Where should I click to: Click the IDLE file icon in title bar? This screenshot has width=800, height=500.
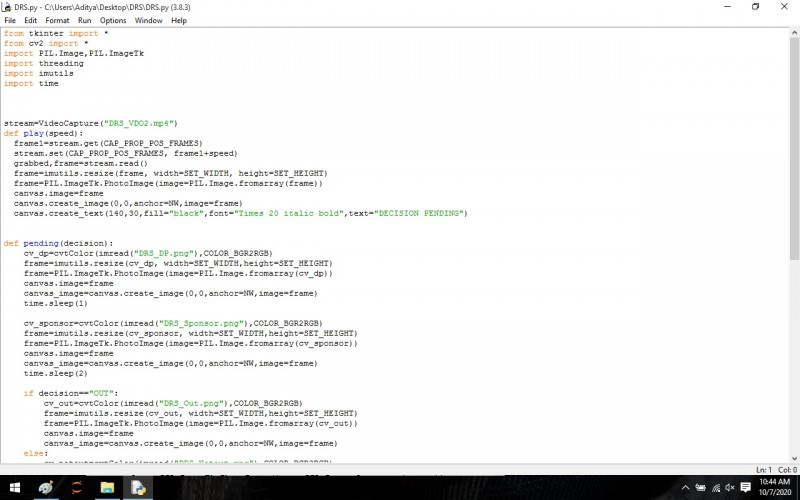pyautogui.click(x=7, y=7)
